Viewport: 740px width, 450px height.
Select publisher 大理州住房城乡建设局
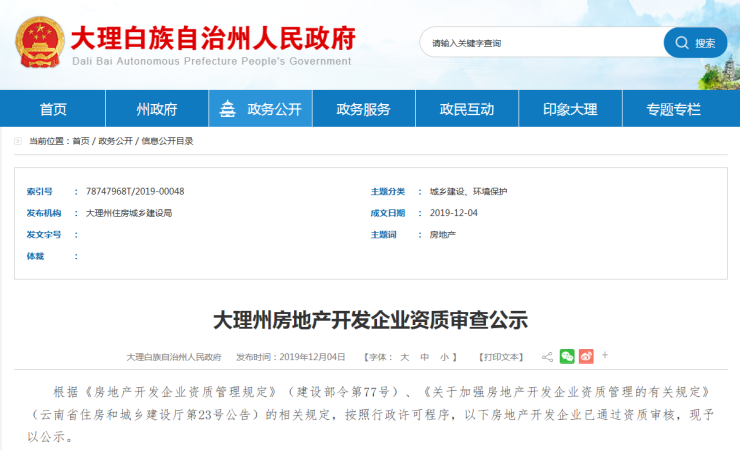[x=129, y=213]
